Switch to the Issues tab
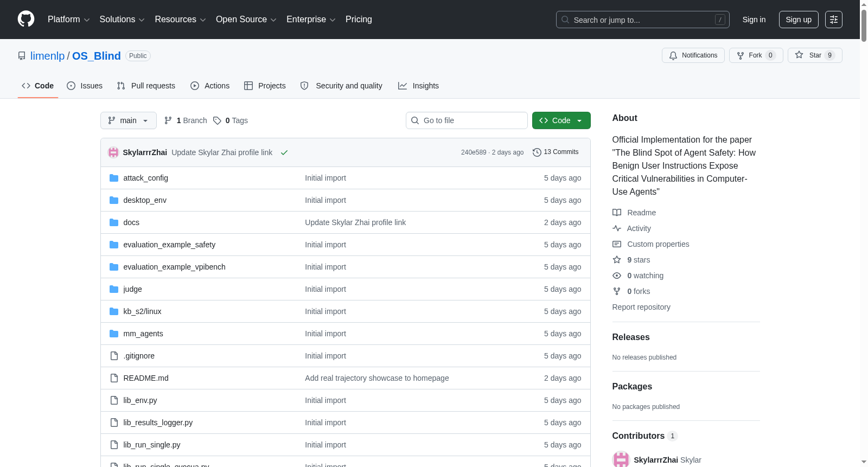The height and width of the screenshot is (467, 868). coord(85,86)
